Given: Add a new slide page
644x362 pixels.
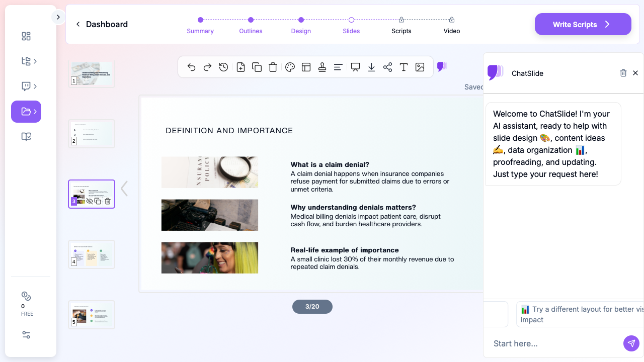Looking at the screenshot, I should (x=240, y=67).
